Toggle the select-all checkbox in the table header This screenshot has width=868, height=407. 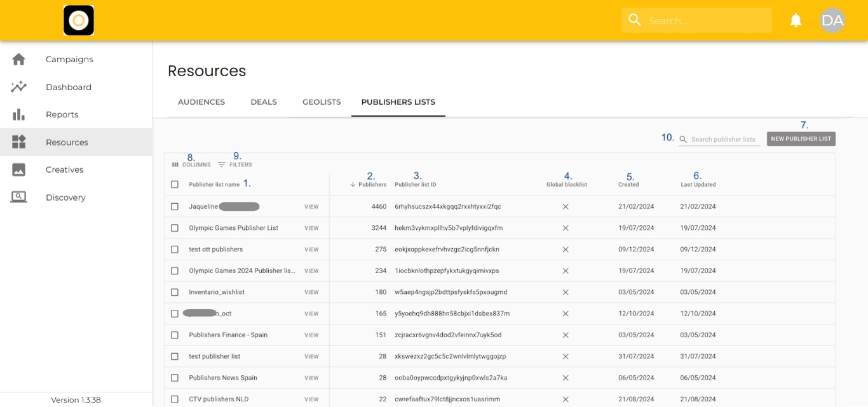(x=175, y=185)
